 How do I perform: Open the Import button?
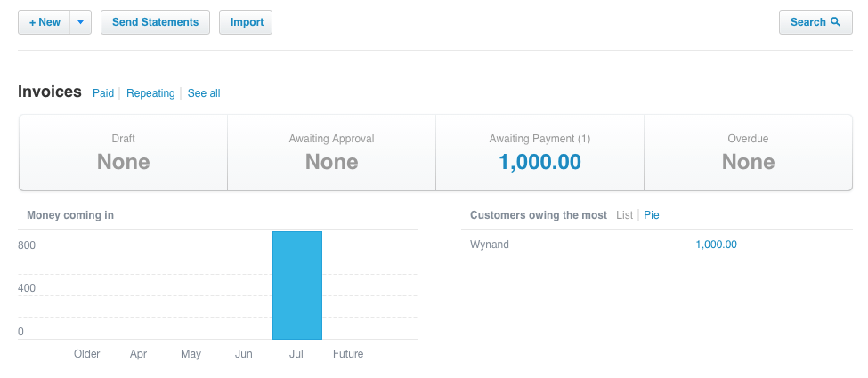246,22
